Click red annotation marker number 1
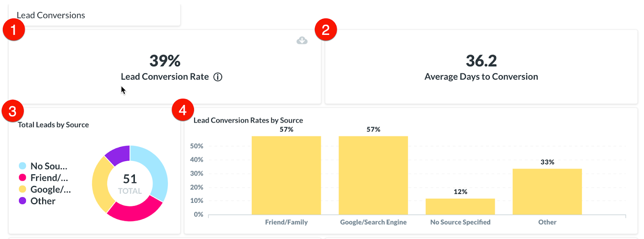 (14, 30)
